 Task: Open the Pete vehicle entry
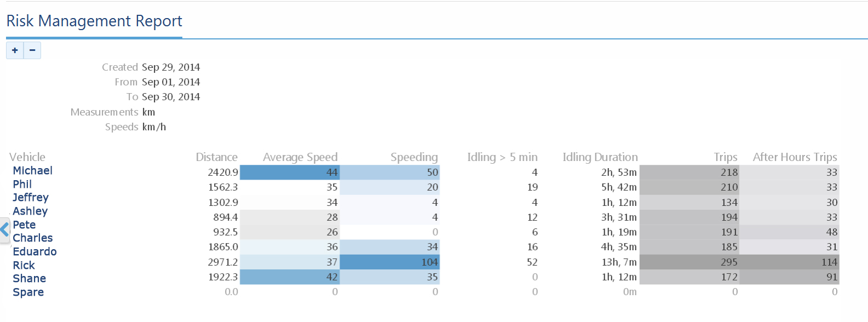[x=24, y=225]
